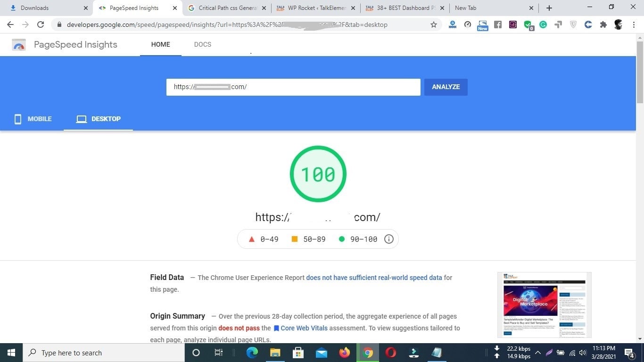Select the Grammarly extension icon
The image size is (644, 362).
543,25
